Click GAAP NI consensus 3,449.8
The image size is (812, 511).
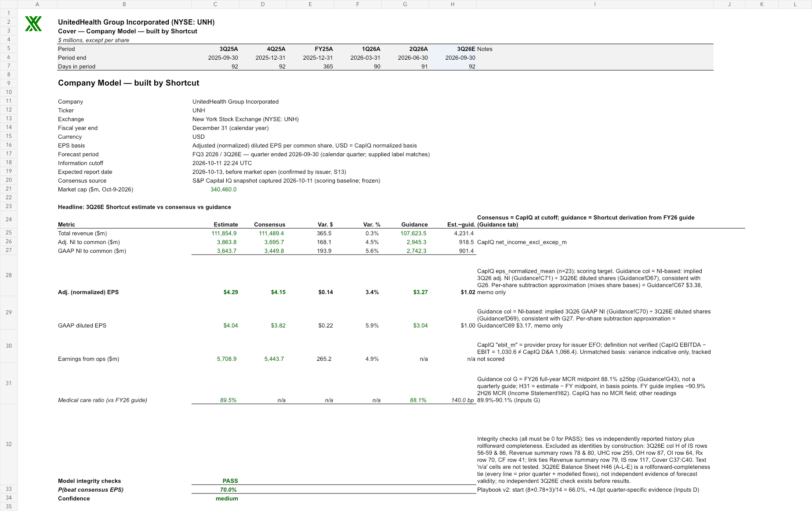click(x=274, y=251)
